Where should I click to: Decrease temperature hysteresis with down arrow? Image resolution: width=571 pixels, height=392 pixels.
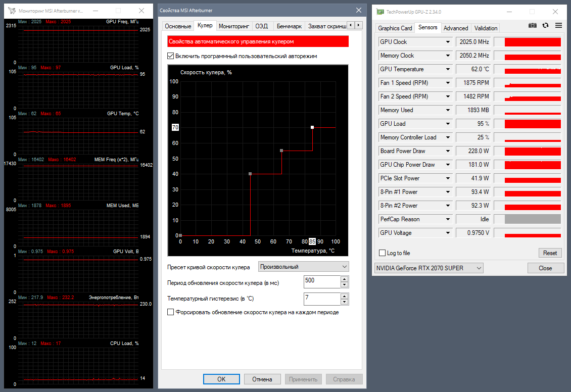tap(345, 302)
